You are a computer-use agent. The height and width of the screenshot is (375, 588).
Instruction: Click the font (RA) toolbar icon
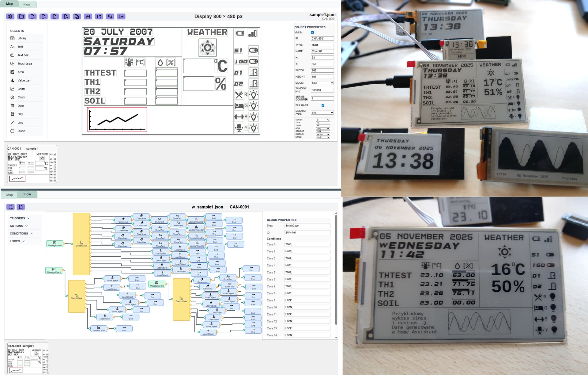click(x=110, y=17)
